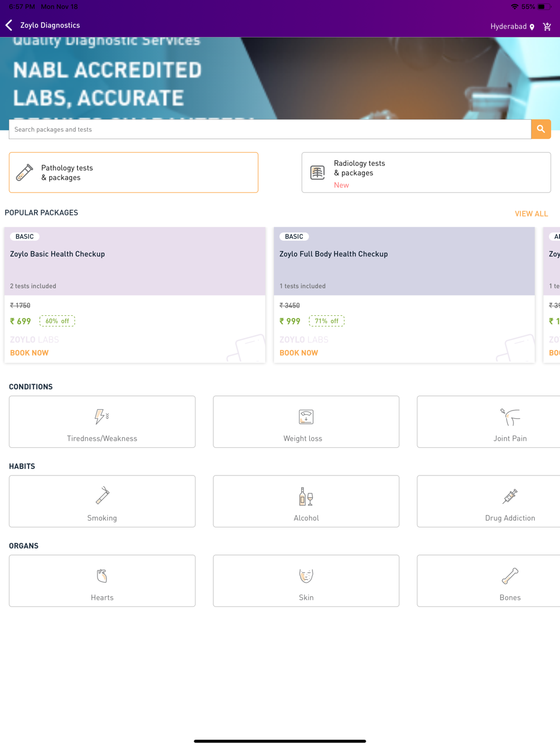Select the Joint Pain knee icon
Screen dimensions: 560x747
pyautogui.click(x=510, y=417)
